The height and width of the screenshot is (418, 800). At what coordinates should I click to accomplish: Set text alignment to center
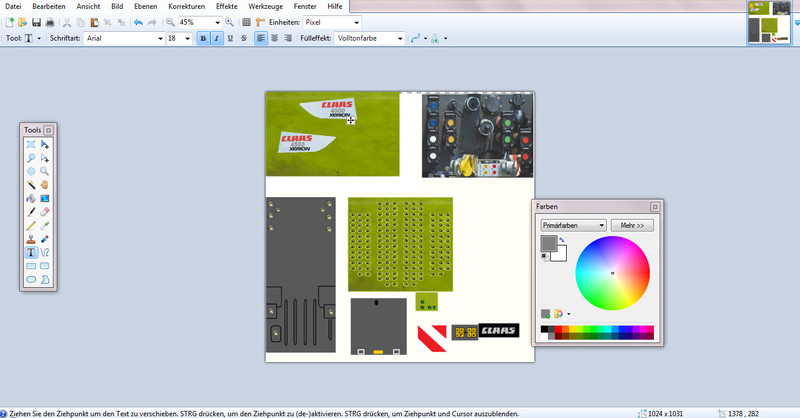[x=274, y=38]
